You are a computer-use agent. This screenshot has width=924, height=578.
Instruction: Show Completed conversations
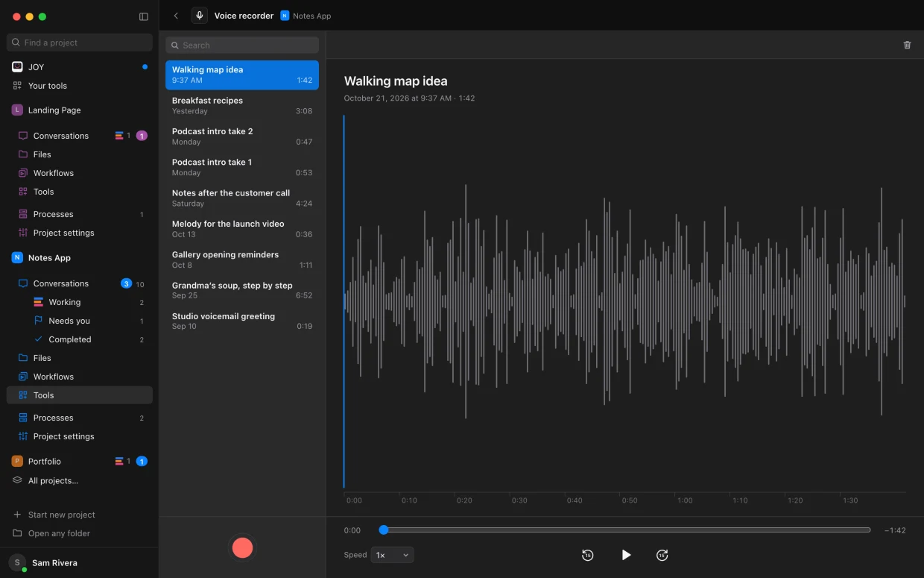point(80,339)
